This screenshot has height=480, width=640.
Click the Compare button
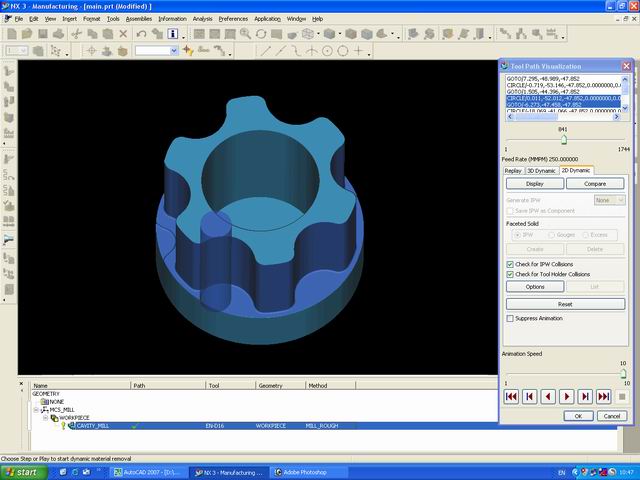coord(594,184)
